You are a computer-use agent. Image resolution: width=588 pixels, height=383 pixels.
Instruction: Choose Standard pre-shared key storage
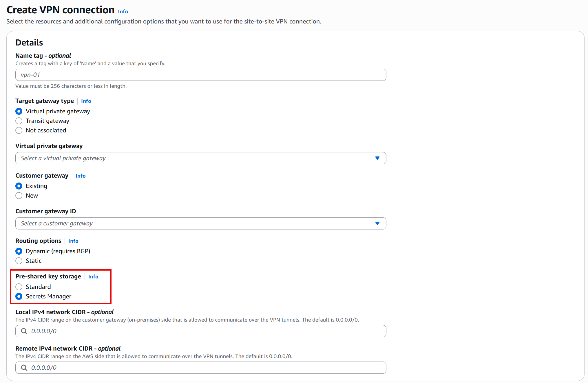[19, 287]
